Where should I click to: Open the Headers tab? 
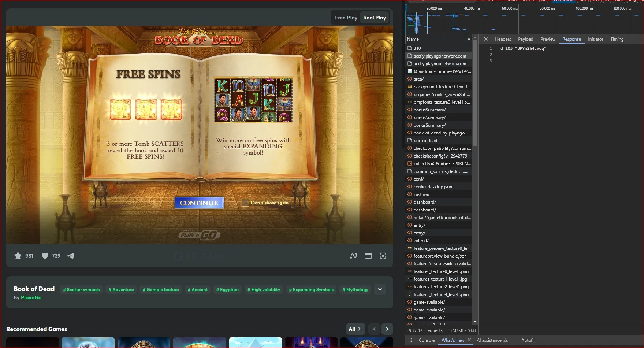[x=503, y=39]
